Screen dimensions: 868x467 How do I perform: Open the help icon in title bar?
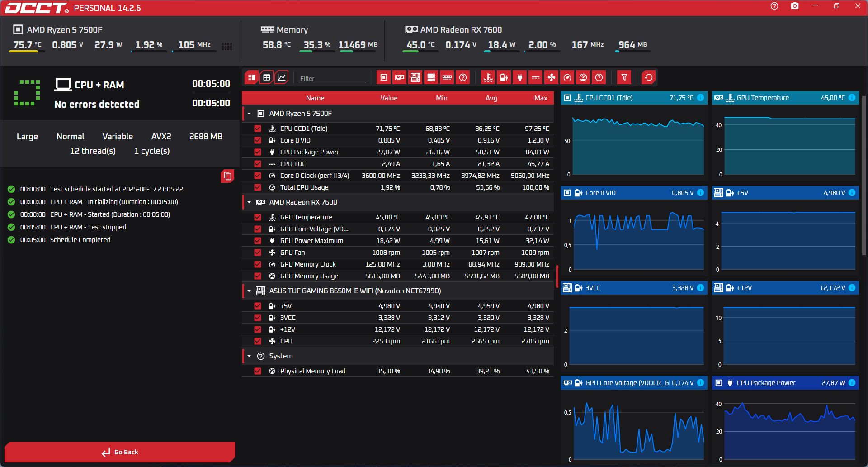point(774,6)
